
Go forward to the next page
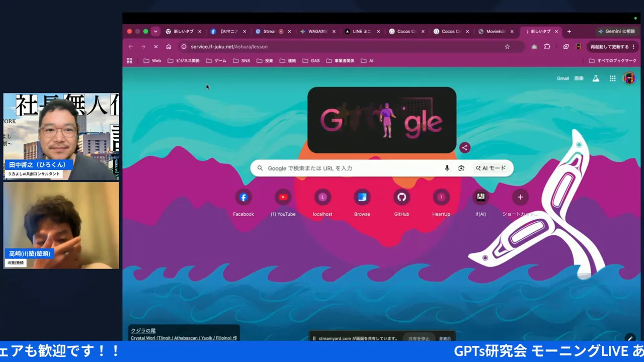[x=143, y=47]
